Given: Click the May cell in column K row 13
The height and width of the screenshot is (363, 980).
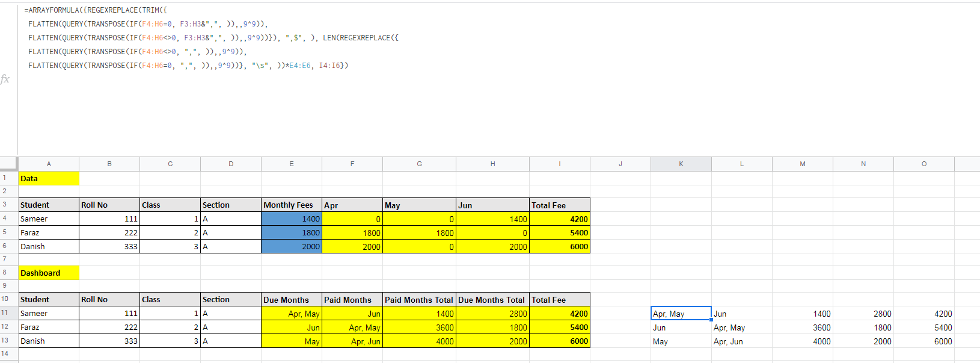Looking at the screenshot, I should tap(681, 341).
